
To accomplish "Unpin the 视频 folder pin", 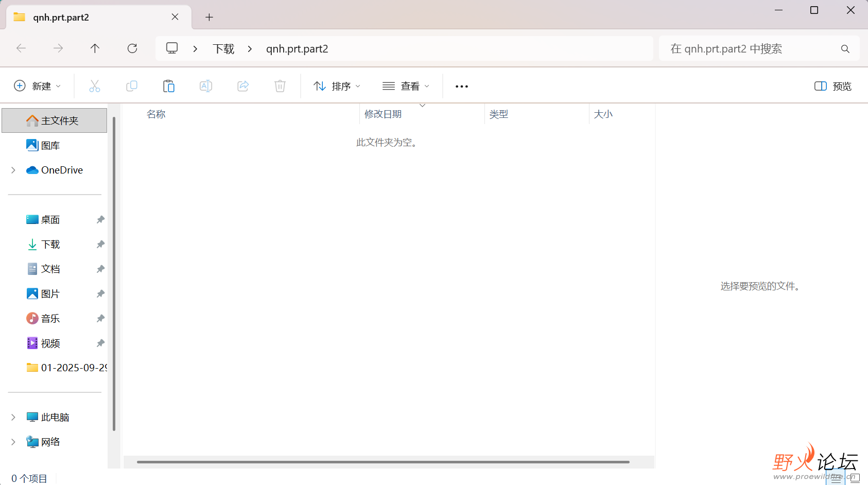I will [x=100, y=343].
